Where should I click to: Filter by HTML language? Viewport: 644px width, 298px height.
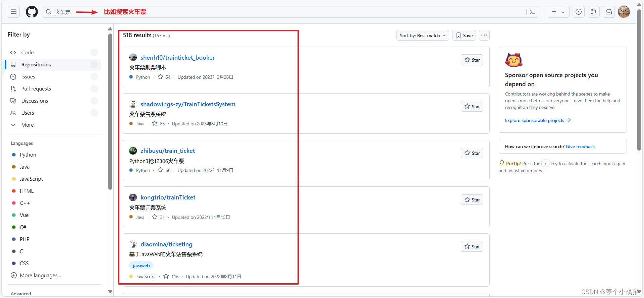[26, 191]
